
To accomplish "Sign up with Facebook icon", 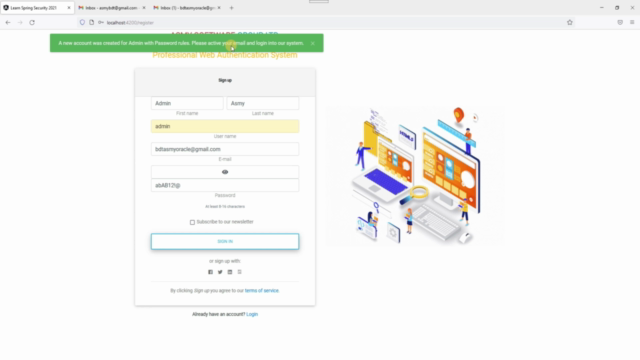I will (x=210, y=272).
